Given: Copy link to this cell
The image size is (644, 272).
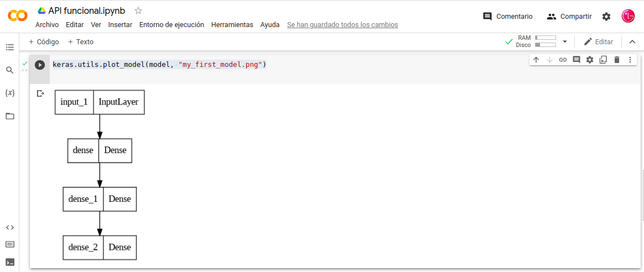Looking at the screenshot, I should click(563, 60).
